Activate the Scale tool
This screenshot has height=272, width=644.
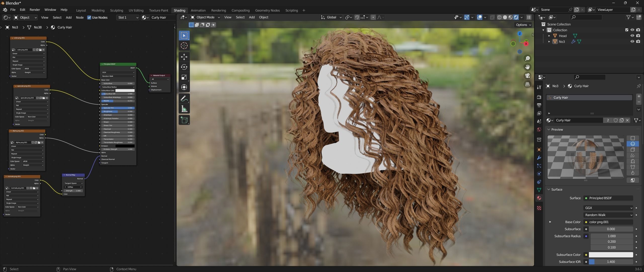[184, 77]
